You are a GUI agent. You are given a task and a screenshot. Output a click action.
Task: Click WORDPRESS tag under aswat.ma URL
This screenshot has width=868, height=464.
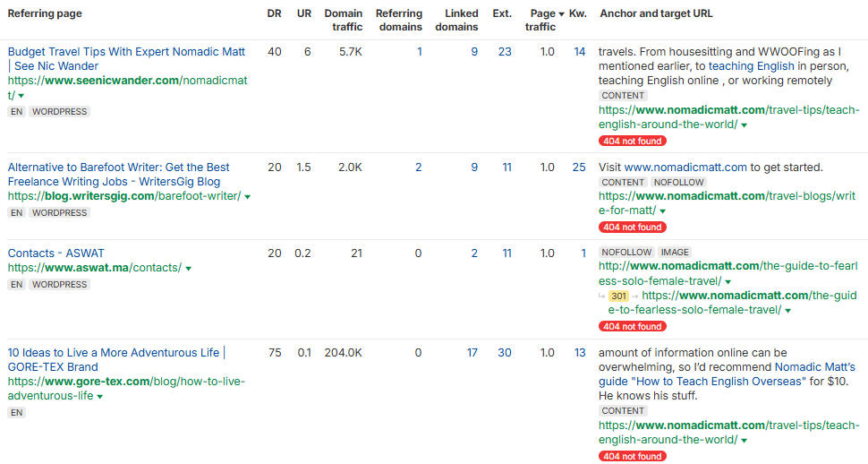tap(59, 284)
